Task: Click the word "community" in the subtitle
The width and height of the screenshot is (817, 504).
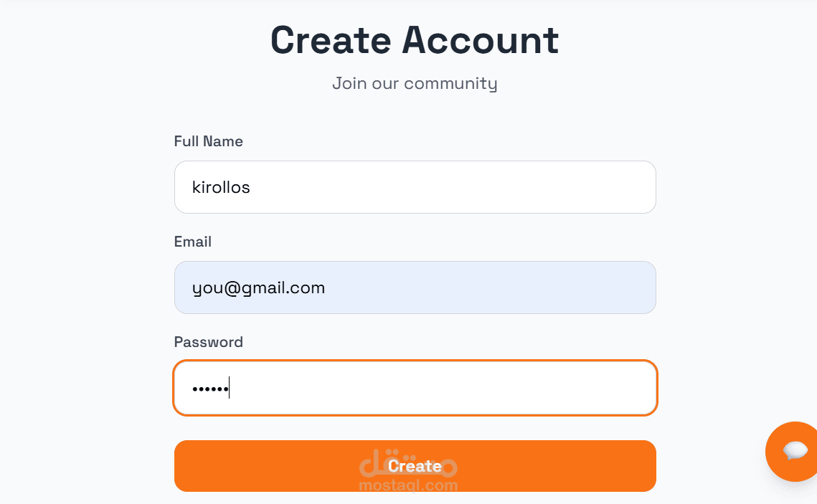Action: click(450, 83)
